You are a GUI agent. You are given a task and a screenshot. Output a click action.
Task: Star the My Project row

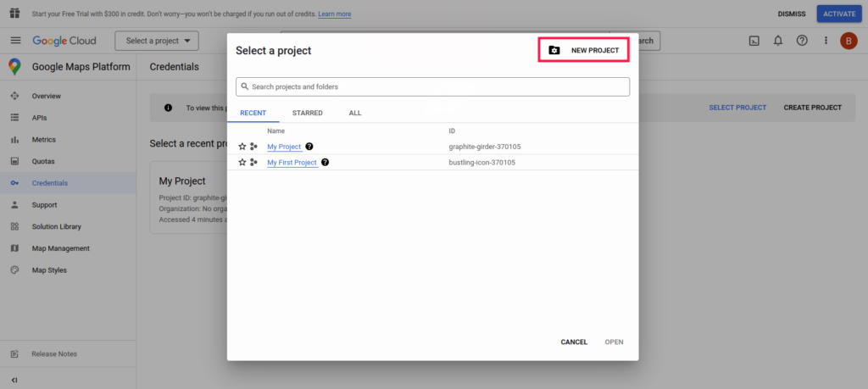[242, 147]
